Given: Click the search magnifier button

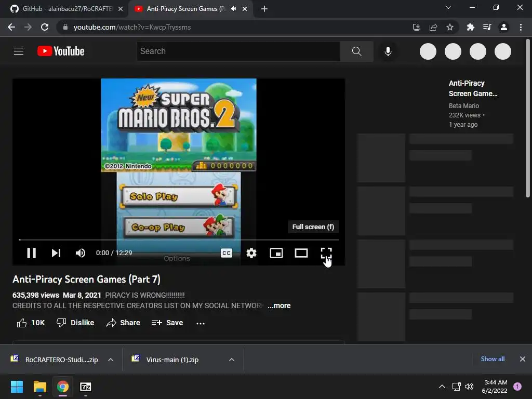Looking at the screenshot, I should 356,51.
